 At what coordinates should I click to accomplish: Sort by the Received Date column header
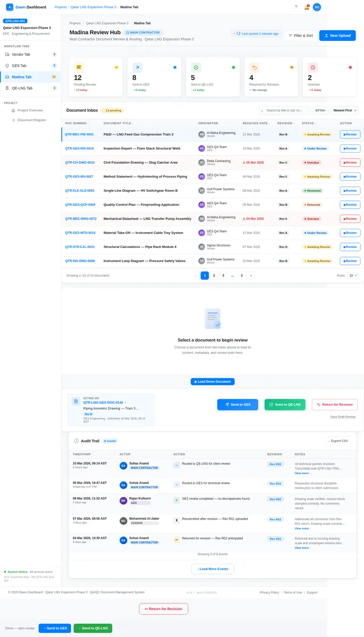tap(257, 123)
